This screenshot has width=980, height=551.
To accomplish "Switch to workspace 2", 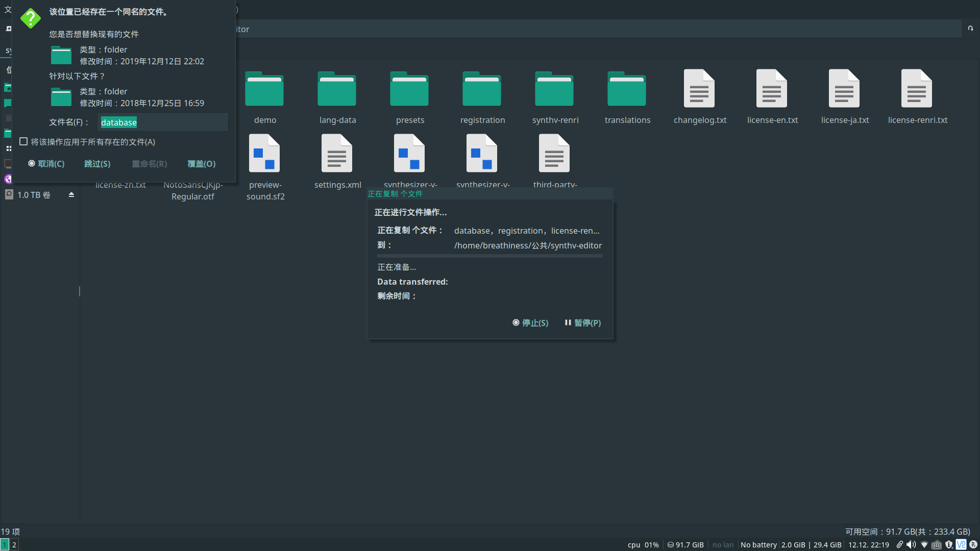I will point(14,544).
